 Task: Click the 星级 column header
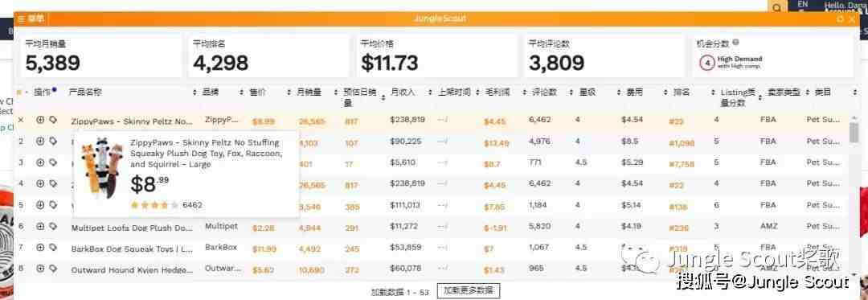[x=588, y=92]
